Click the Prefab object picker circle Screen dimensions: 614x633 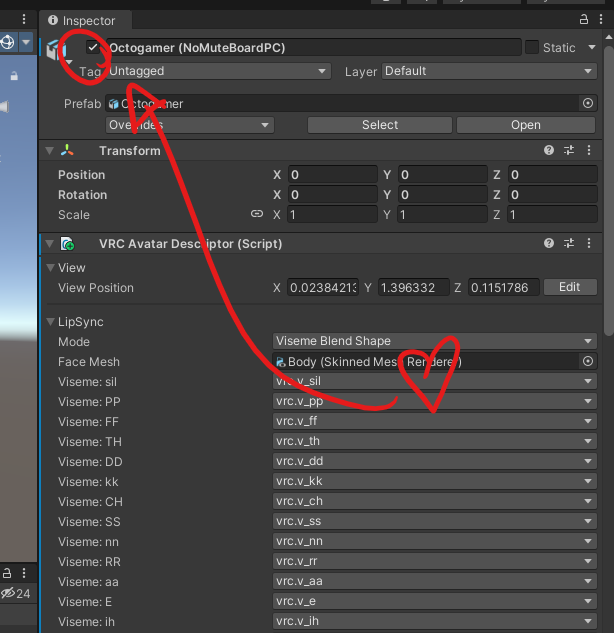click(x=588, y=103)
